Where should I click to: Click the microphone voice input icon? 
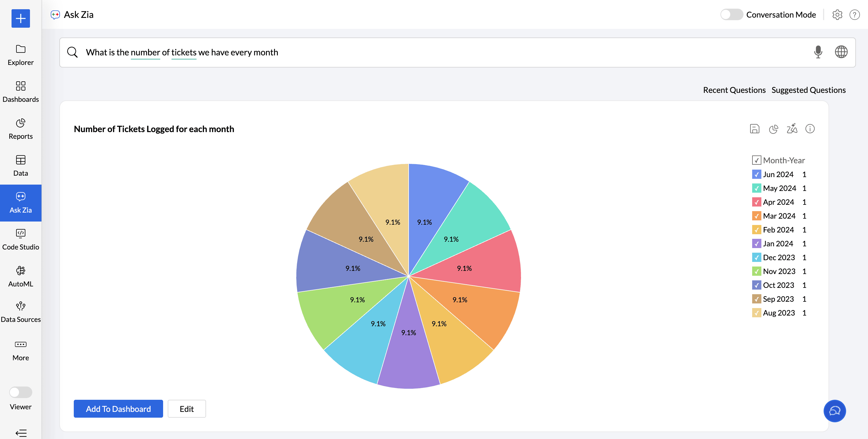pos(818,52)
